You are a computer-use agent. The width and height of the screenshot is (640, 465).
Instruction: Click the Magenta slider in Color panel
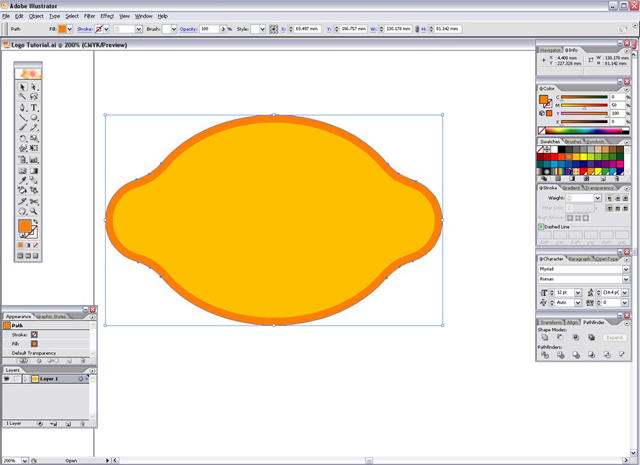tap(584, 105)
